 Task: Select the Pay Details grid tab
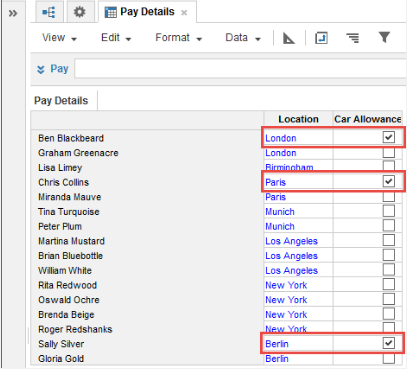(61, 101)
